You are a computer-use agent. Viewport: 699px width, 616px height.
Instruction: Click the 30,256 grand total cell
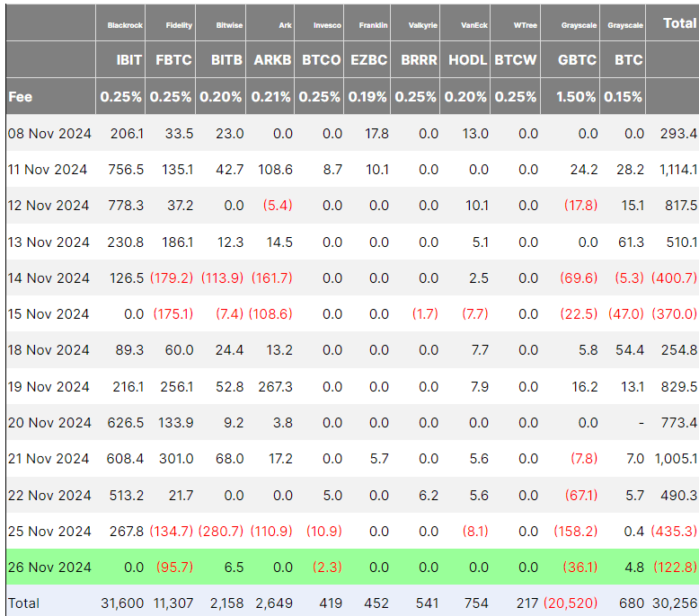(x=675, y=603)
